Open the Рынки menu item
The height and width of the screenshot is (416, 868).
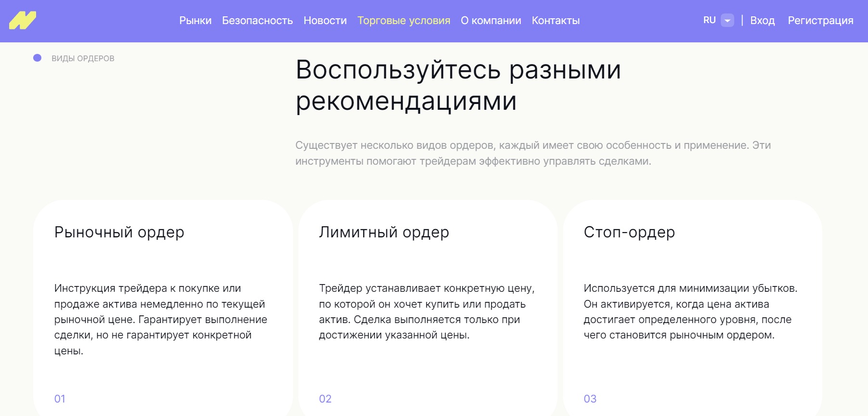(x=195, y=21)
